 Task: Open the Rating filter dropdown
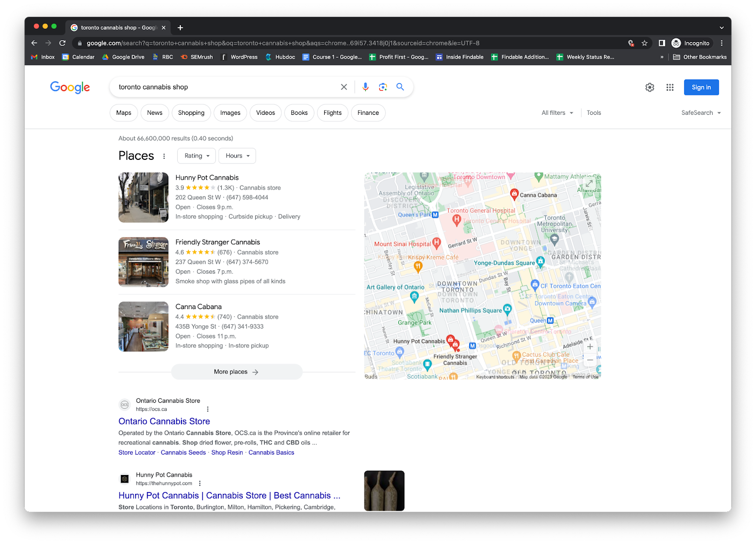[x=197, y=156]
